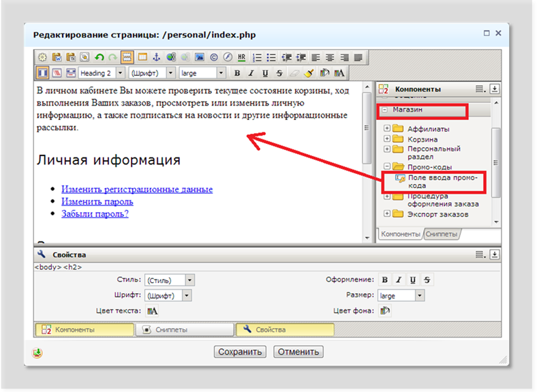537x392 pixels.
Task: Open the Свойства tab in bottom bar
Action: click(285, 329)
